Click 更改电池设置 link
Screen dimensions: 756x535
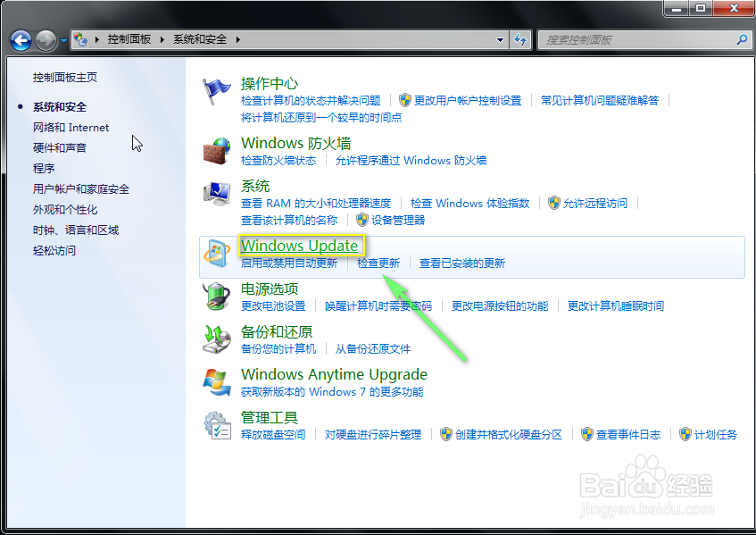(x=273, y=305)
